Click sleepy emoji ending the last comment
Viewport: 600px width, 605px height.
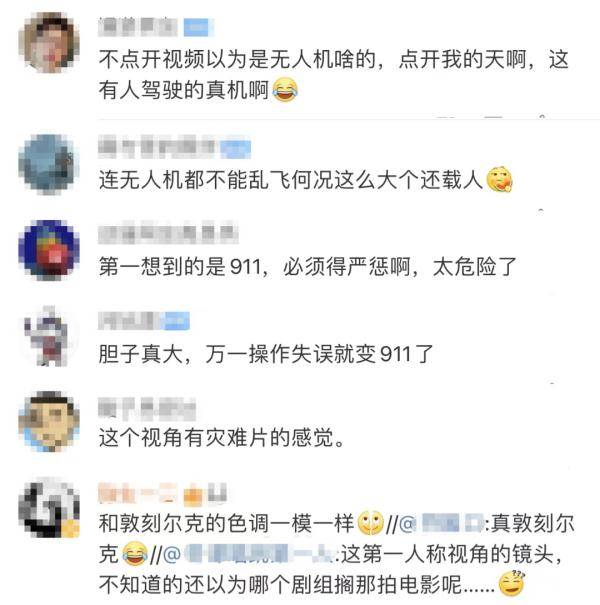(x=512, y=583)
